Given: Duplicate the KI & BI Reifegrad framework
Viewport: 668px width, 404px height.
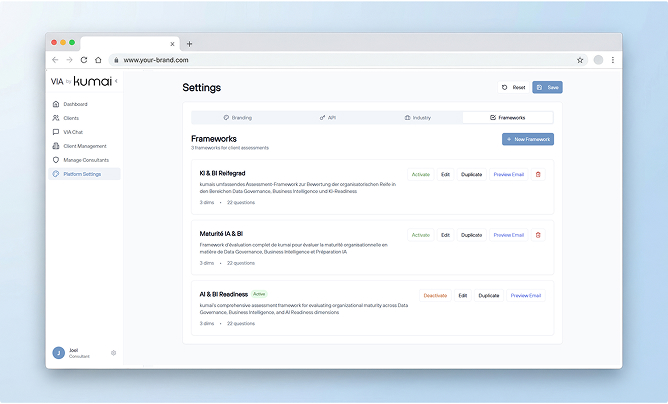Looking at the screenshot, I should click(x=471, y=175).
